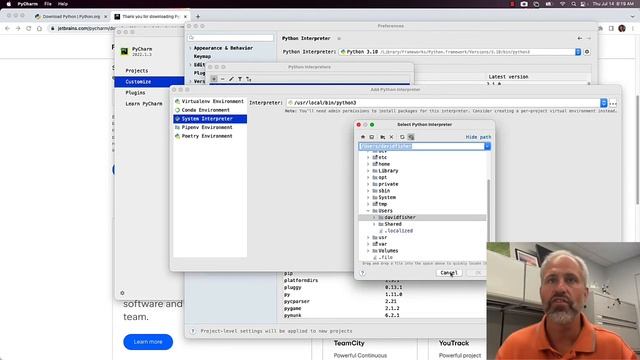Select the var folder in tree

(382, 244)
